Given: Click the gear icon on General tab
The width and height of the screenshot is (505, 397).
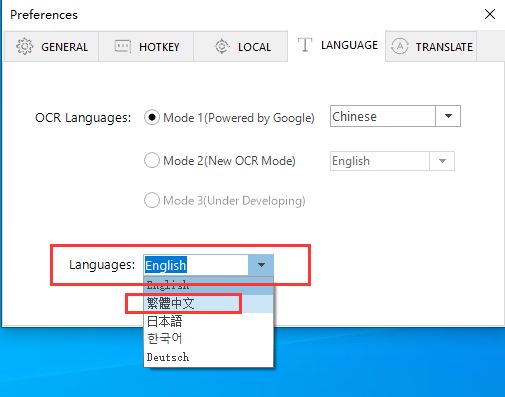Looking at the screenshot, I should tap(25, 46).
